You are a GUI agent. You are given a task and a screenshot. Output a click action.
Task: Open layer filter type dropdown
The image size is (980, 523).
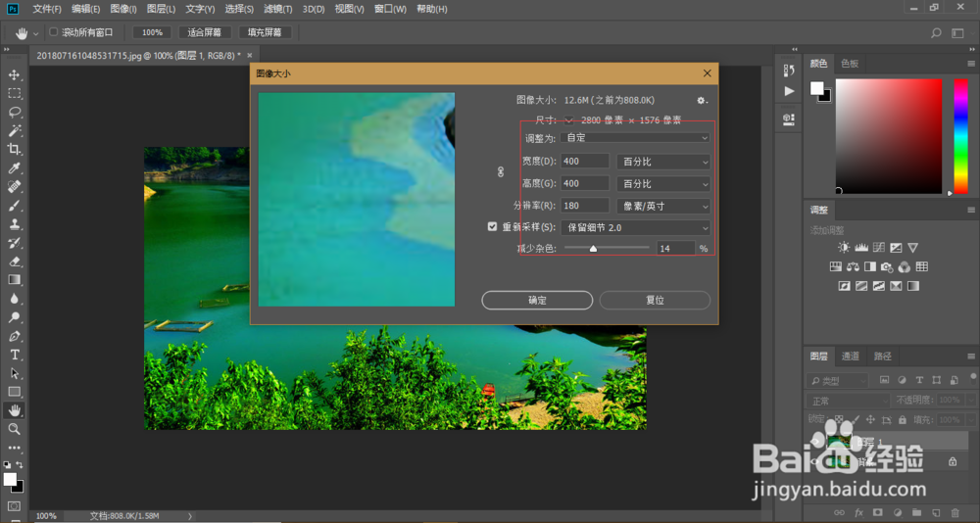pyautogui.click(x=838, y=380)
